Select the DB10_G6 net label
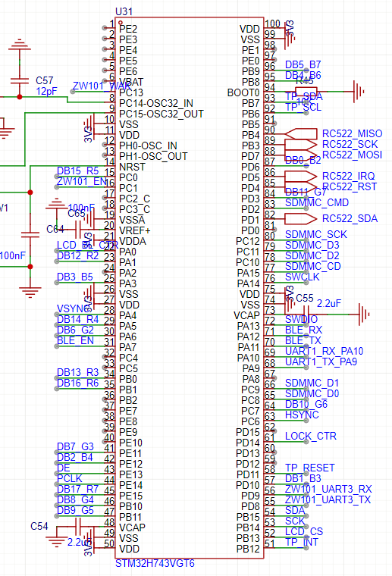 pyautogui.click(x=306, y=405)
